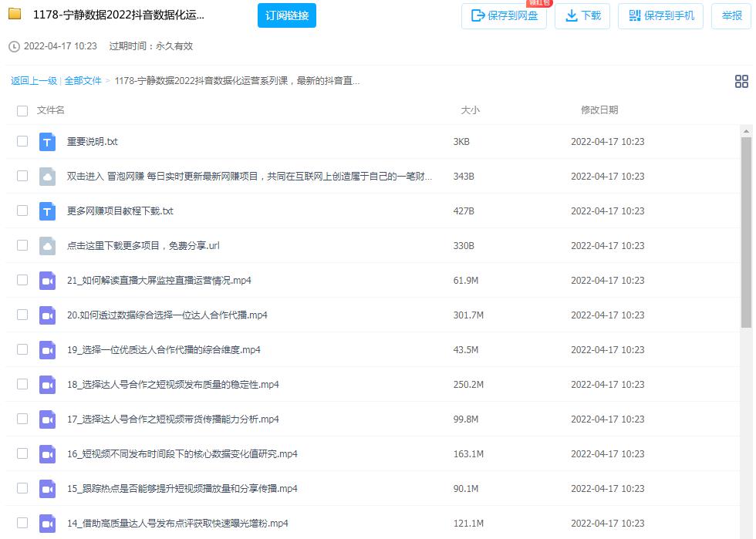This screenshot has height=539, width=756.
Task: Open file 更多网赚项目教程下载.txt
Action: pyautogui.click(x=120, y=211)
